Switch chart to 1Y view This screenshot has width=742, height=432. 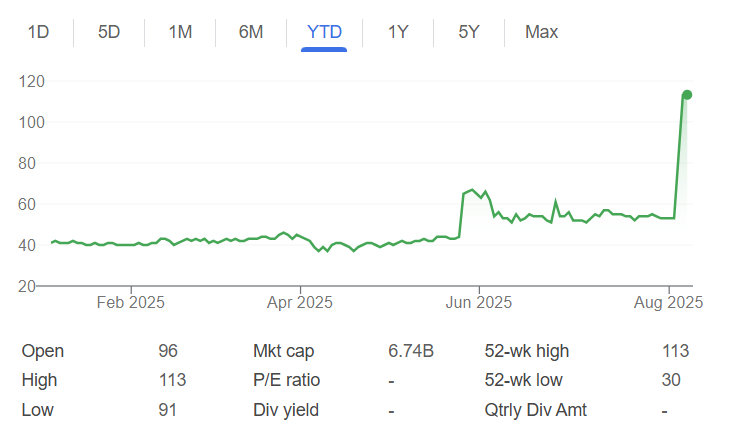(398, 32)
